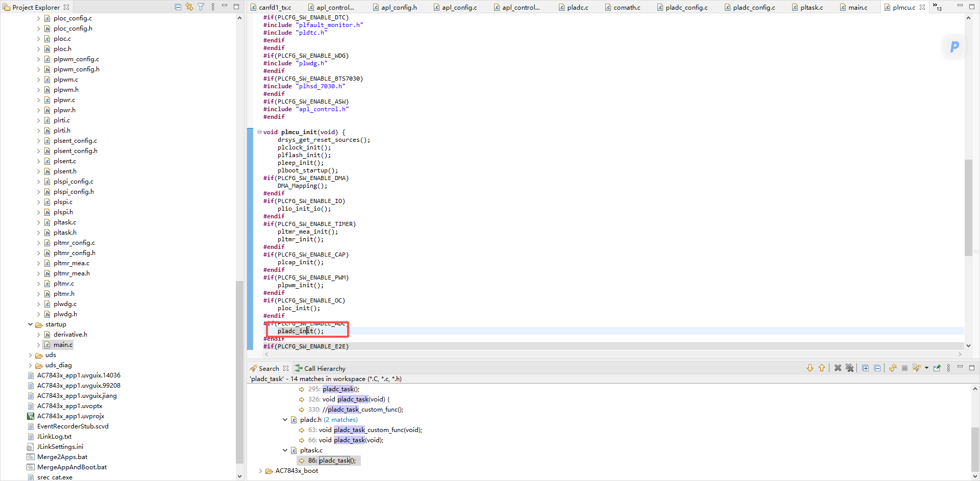Remove selected matches in Search view
This screenshot has height=481, width=980.
(x=838, y=368)
